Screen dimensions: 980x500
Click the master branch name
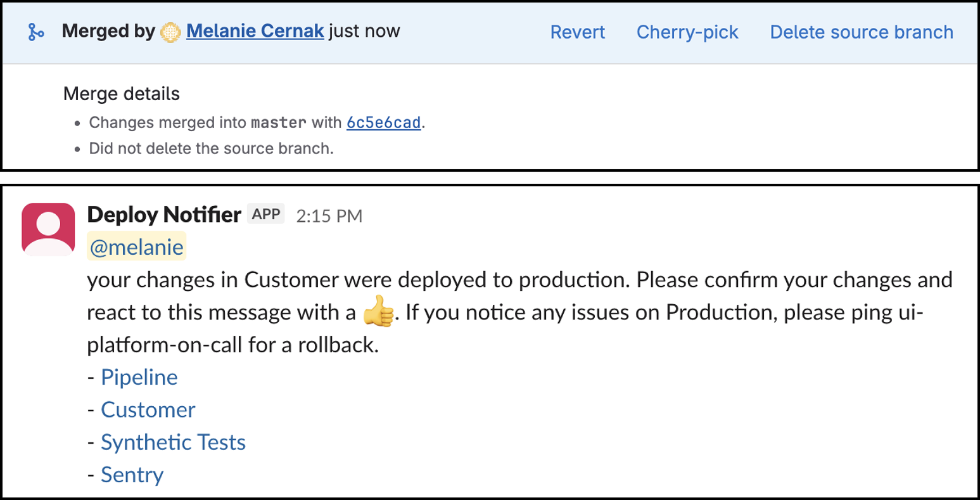coord(279,122)
